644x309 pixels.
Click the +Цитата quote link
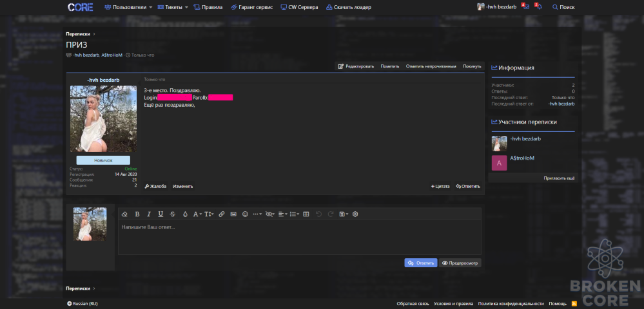click(440, 186)
